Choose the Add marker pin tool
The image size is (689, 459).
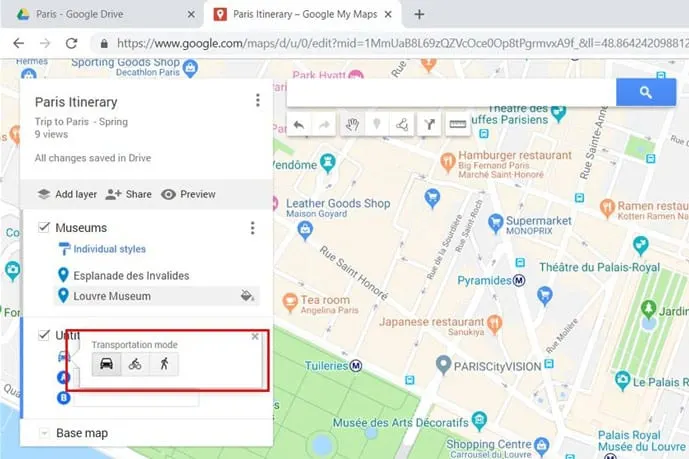point(377,125)
